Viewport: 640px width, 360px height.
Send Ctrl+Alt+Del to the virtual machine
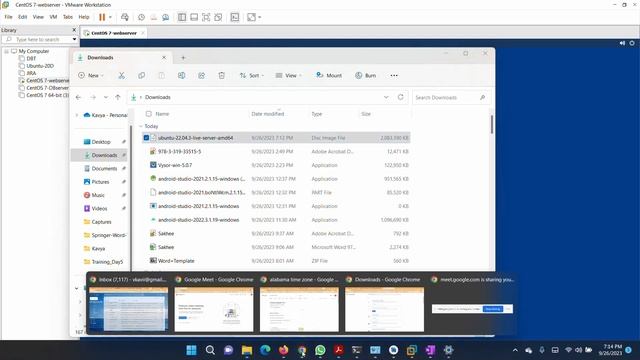[x=125, y=17]
